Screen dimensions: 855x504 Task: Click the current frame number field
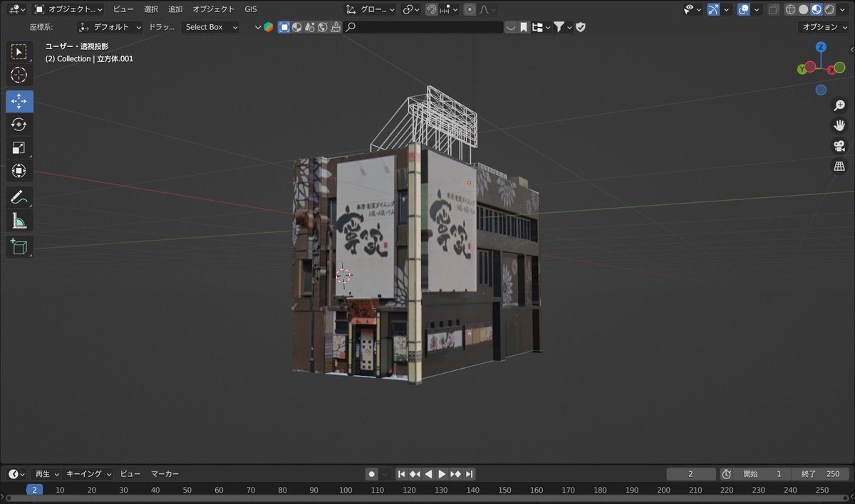(690, 474)
